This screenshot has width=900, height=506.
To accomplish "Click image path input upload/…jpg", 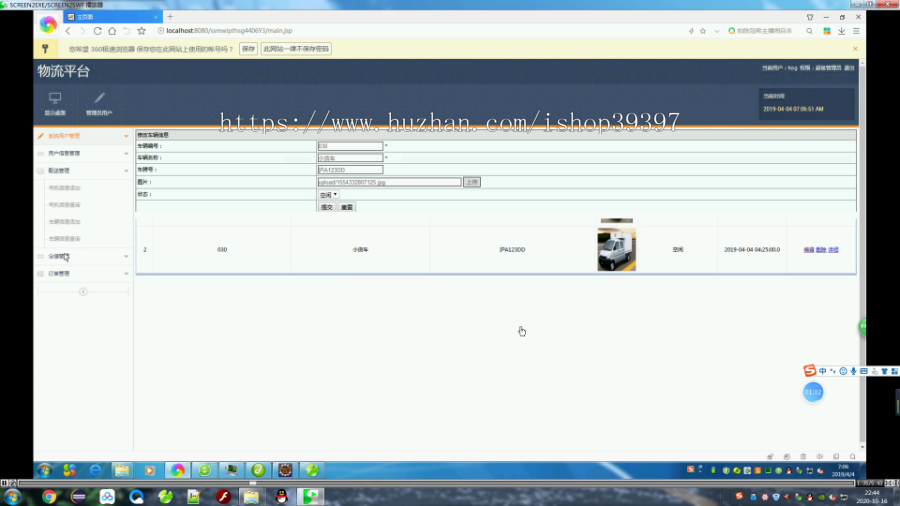I will [389, 182].
